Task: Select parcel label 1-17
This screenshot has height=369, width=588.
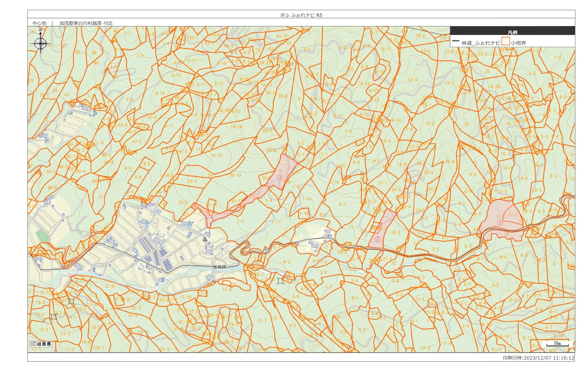Action: (x=276, y=222)
